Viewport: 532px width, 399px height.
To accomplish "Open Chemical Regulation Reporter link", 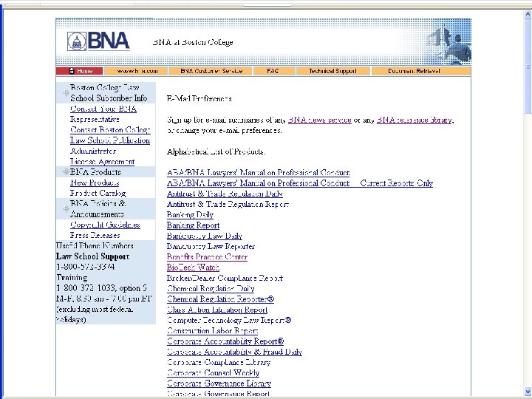I will (220, 299).
